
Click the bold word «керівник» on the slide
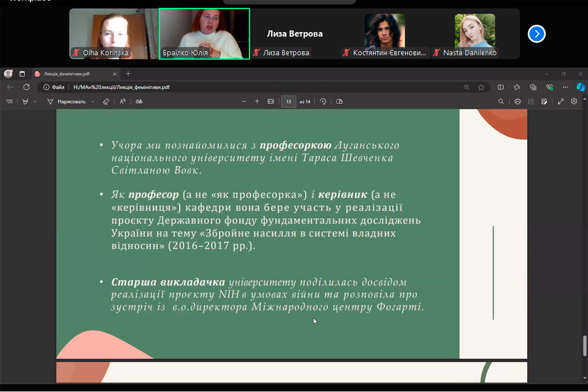click(x=342, y=194)
